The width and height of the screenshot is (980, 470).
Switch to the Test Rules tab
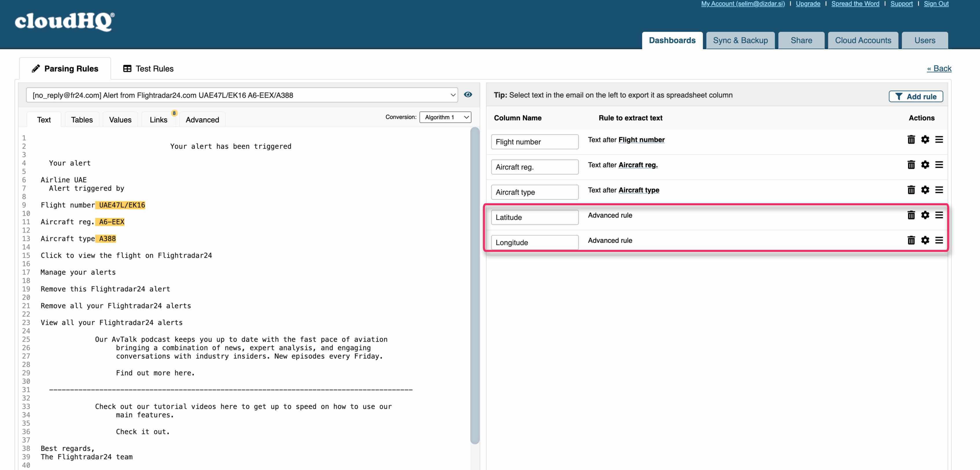(148, 69)
